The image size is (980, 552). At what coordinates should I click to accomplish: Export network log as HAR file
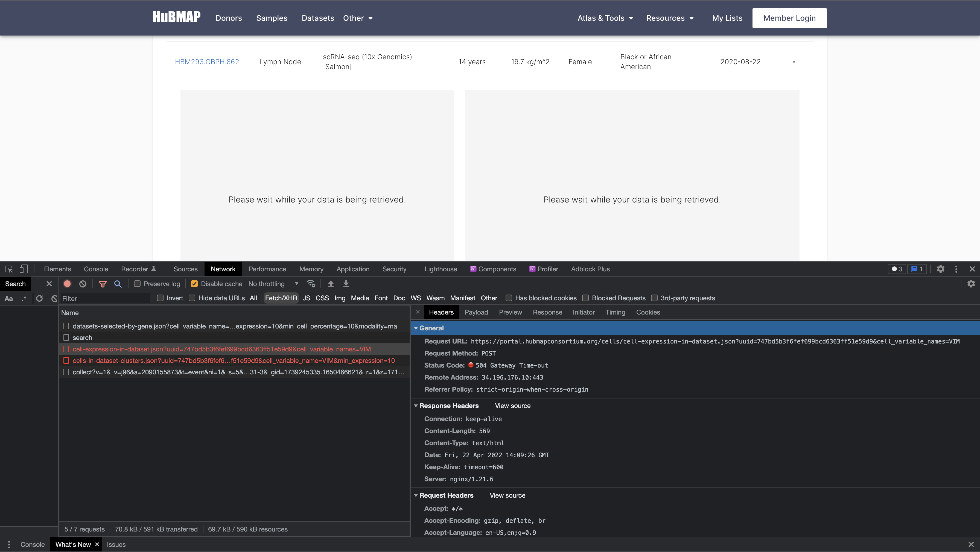(346, 284)
